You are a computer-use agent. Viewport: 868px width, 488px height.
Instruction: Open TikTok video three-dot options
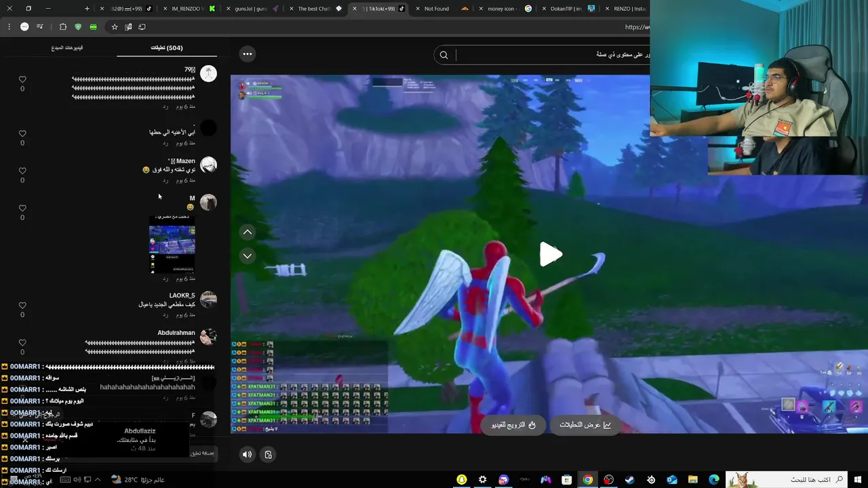point(248,54)
